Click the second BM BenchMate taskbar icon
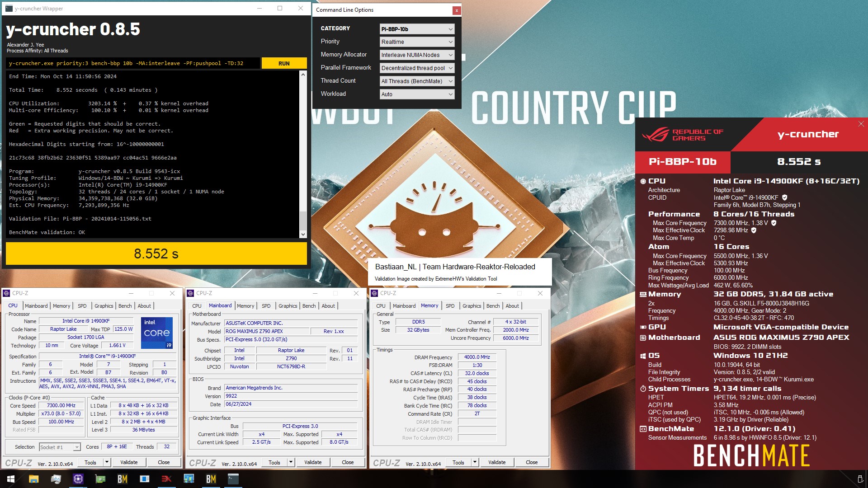868x488 pixels. click(211, 479)
